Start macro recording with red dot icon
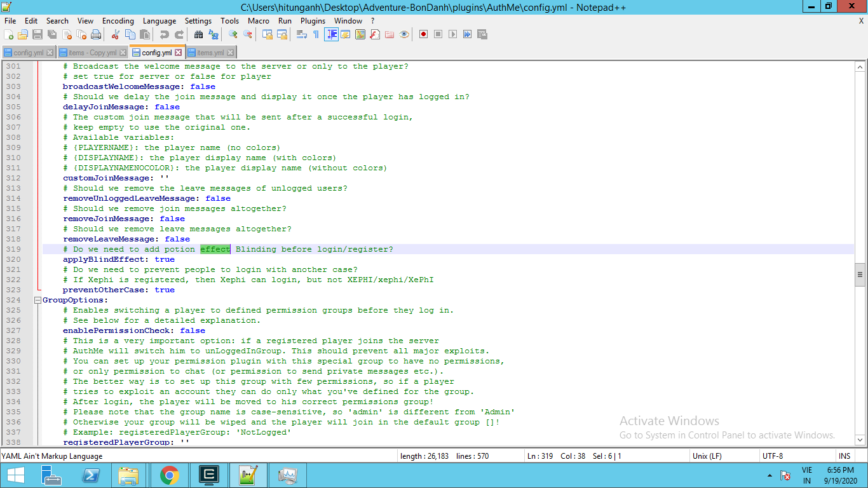Screen dimensions: 868x488 point(423,34)
